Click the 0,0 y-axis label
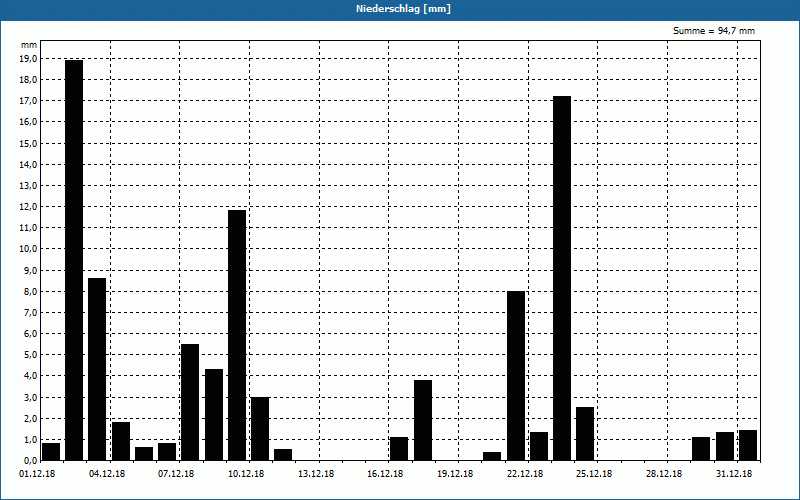 tap(30, 461)
